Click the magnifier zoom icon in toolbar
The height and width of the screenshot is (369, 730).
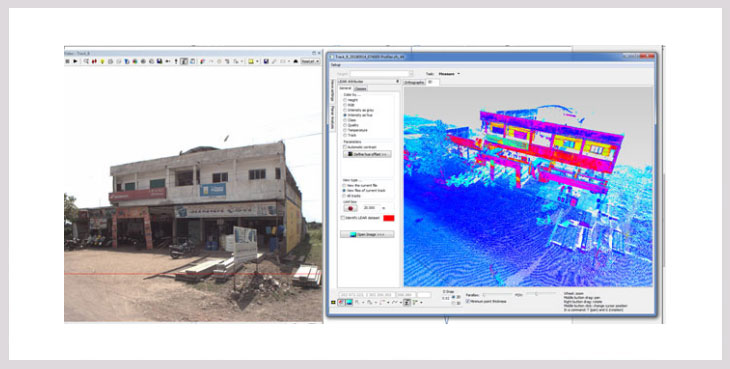(86, 61)
